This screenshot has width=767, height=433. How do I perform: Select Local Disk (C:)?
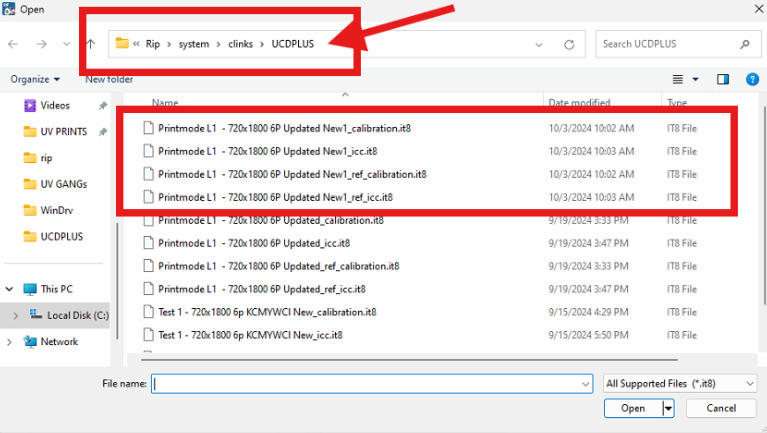tap(78, 316)
